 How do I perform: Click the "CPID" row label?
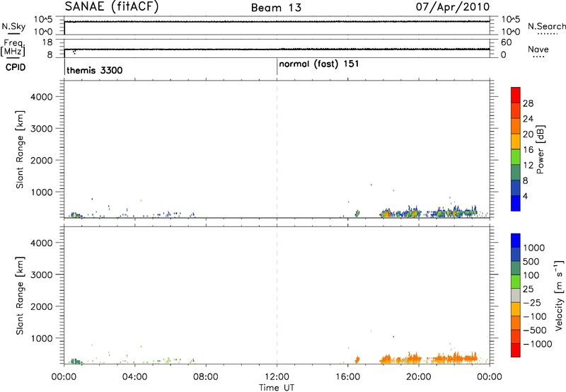coord(16,67)
